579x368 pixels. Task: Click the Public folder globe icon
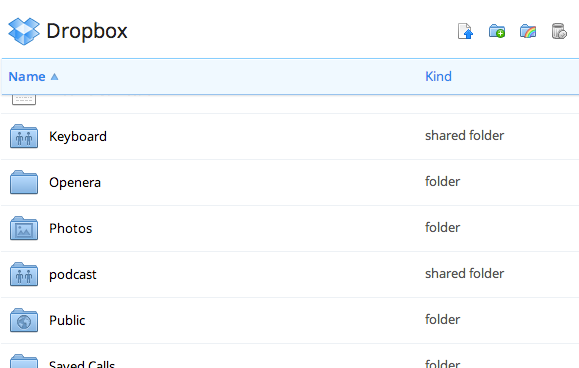24,320
